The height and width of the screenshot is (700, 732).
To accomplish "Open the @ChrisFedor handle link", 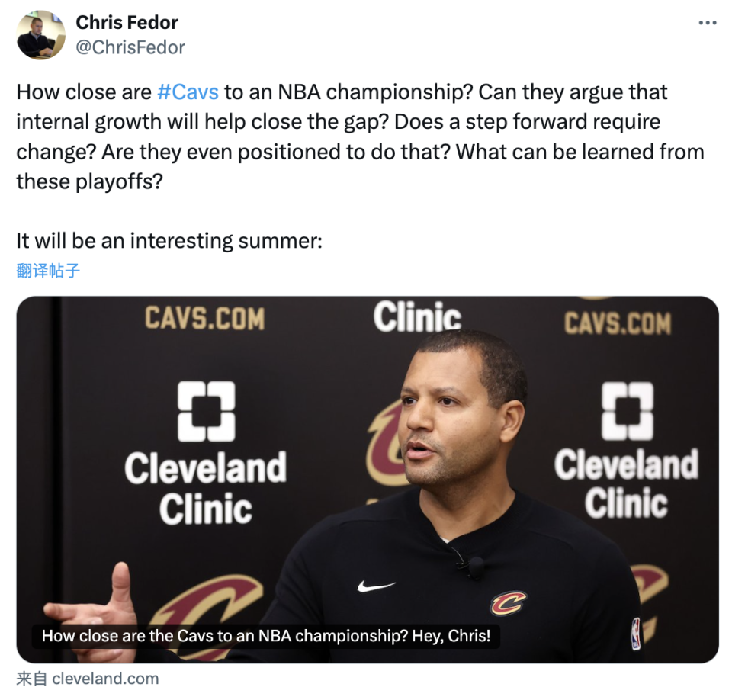I will tap(130, 47).
